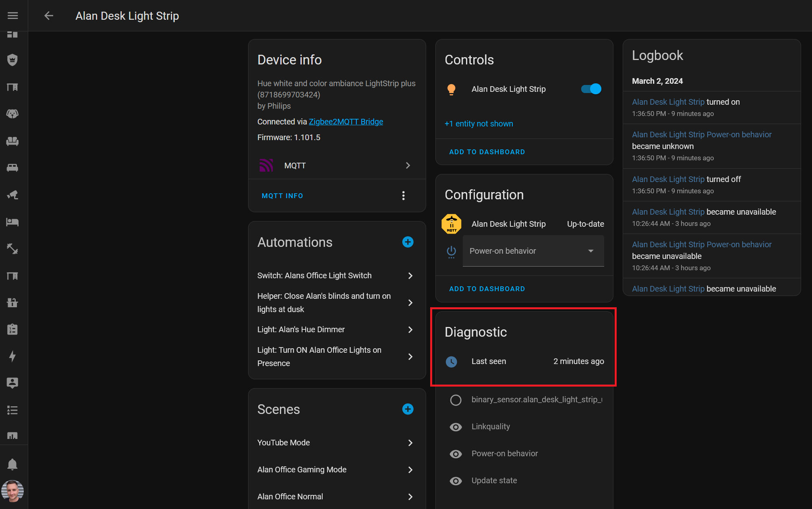812x509 pixels.
Task: Toggle the Alan Desk Light Strip switch
Action: click(591, 89)
